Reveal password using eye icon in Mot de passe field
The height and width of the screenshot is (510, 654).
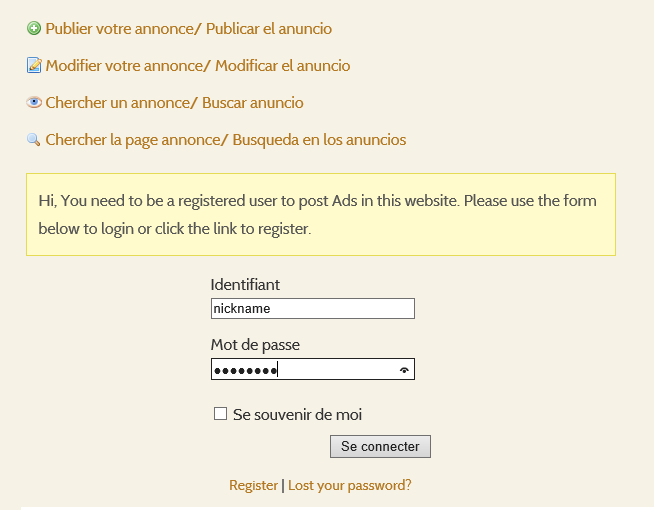point(404,370)
